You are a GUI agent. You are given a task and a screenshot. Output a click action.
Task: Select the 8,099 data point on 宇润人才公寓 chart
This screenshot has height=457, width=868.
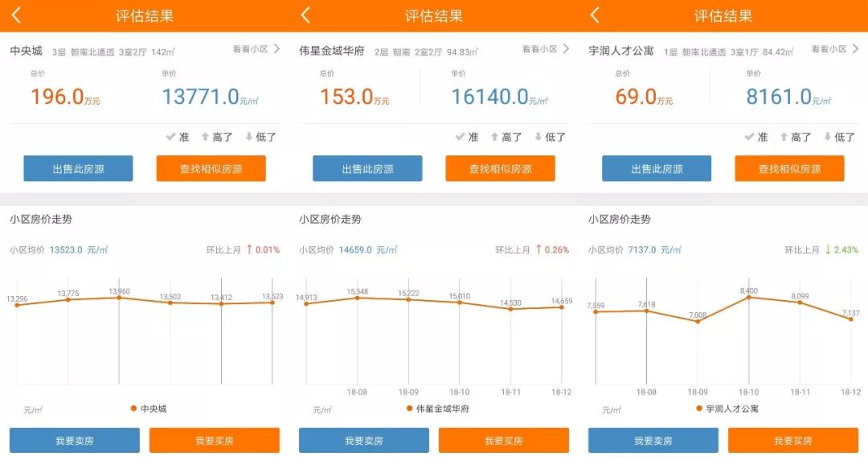[x=800, y=303]
